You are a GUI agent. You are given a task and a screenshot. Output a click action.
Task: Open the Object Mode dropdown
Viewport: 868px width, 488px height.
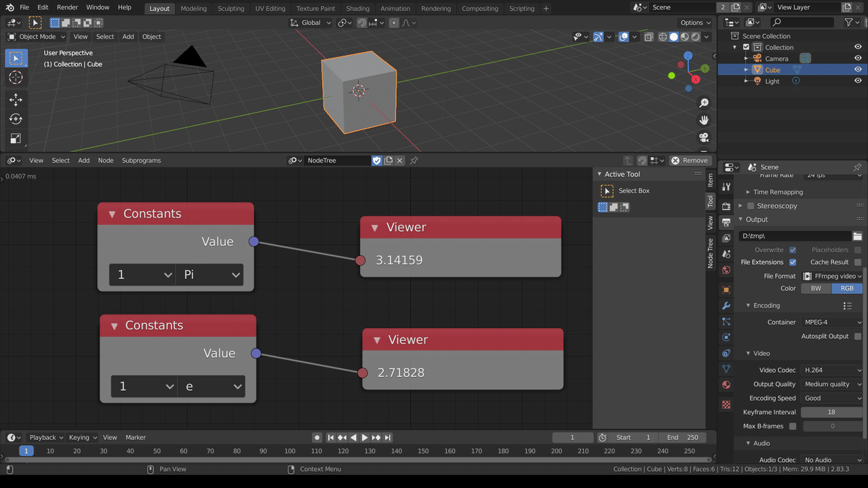click(37, 37)
